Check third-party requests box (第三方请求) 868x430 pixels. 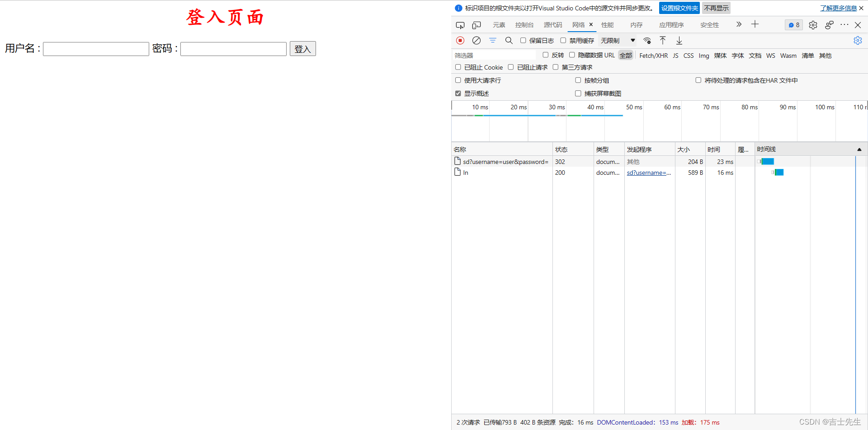556,67
